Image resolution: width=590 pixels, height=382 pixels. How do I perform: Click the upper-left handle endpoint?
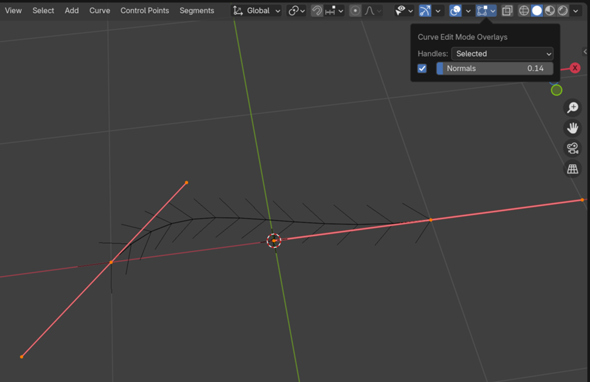187,183
